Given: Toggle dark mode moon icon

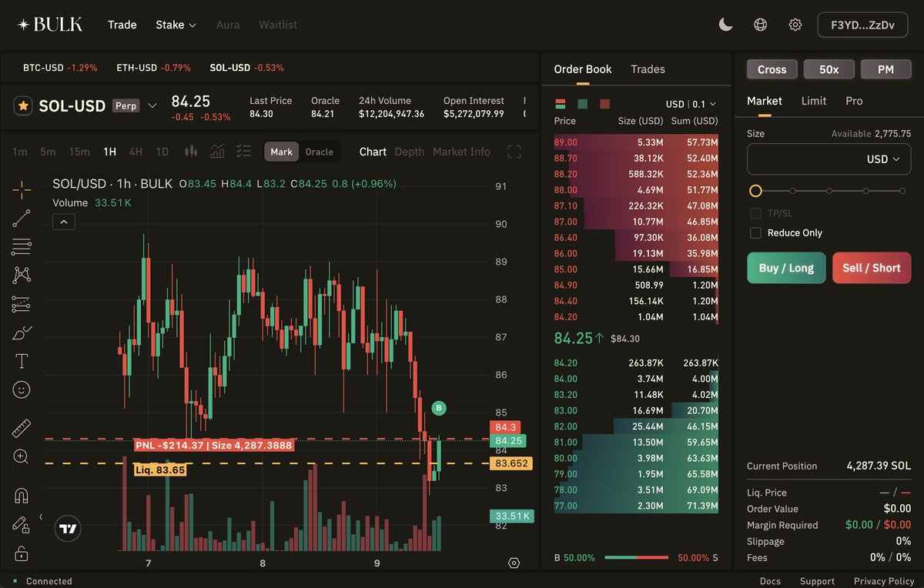Looking at the screenshot, I should click(725, 25).
